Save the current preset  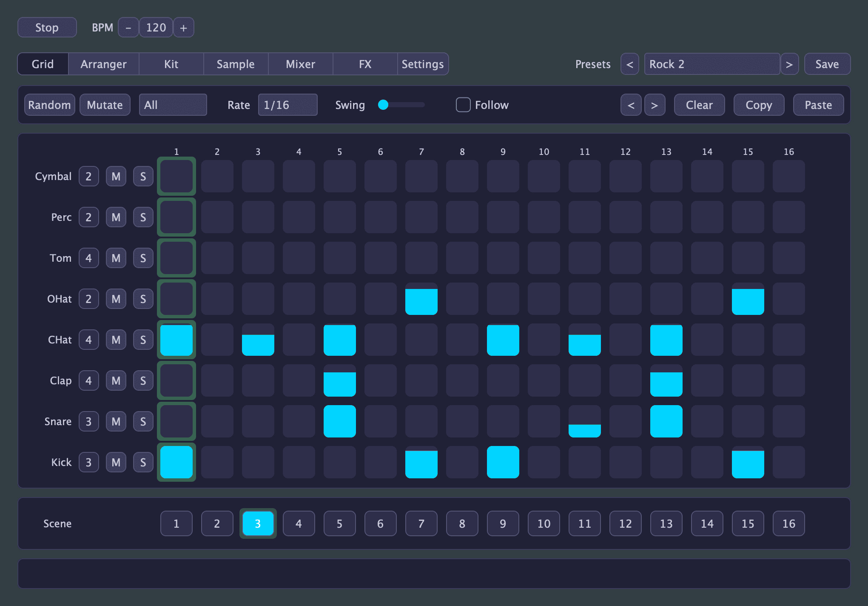(827, 64)
